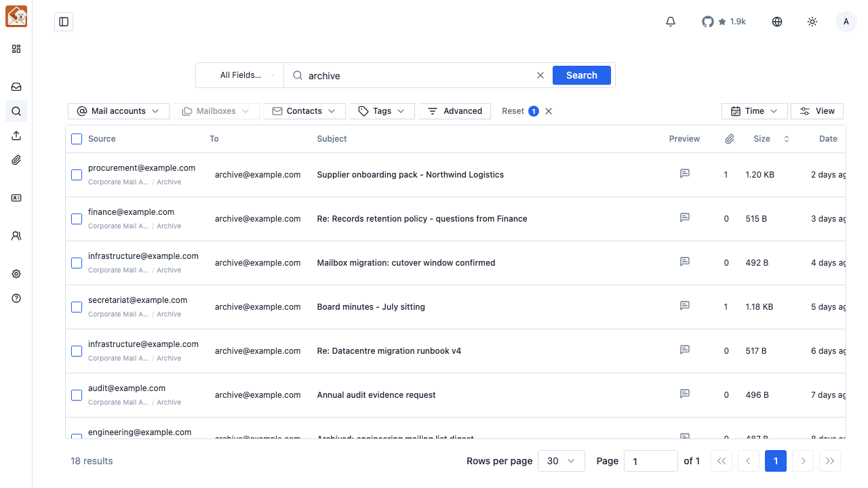Open Re: Records retention policy subject
This screenshot has width=868, height=488.
click(422, 219)
